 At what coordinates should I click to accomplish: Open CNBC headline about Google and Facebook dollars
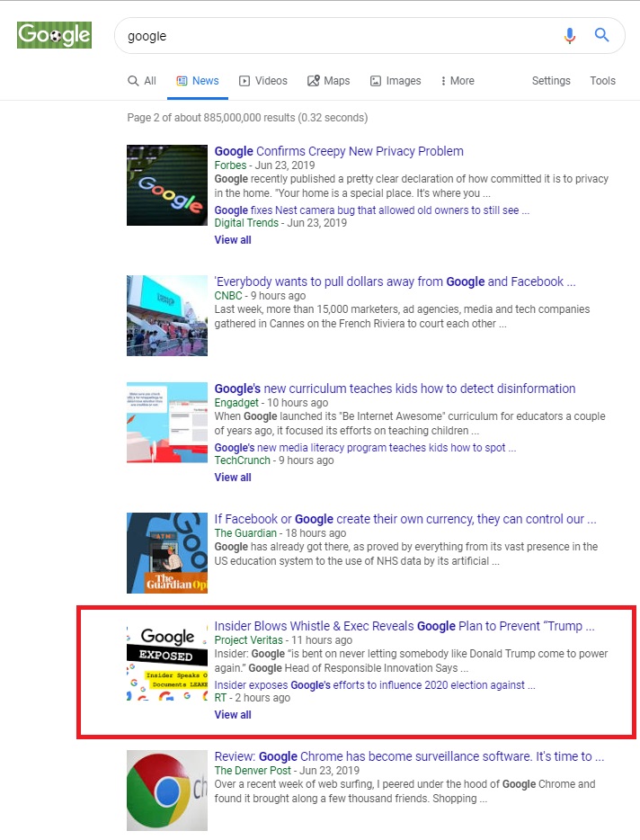click(395, 281)
